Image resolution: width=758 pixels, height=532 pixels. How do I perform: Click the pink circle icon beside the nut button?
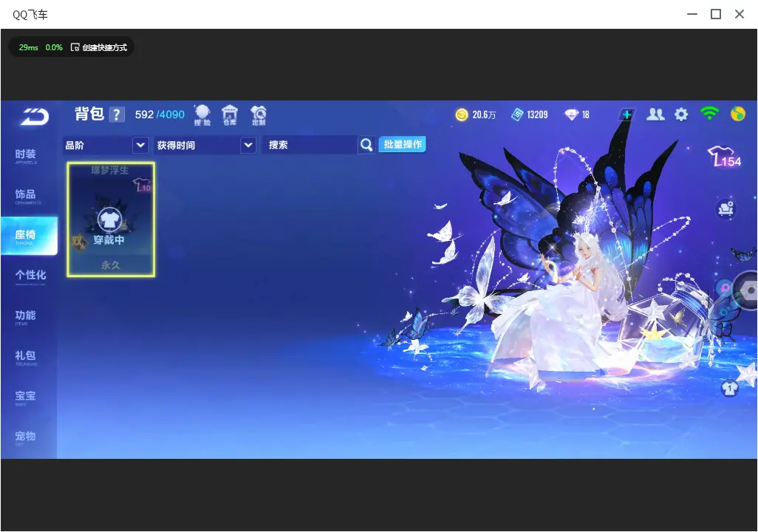[725, 288]
